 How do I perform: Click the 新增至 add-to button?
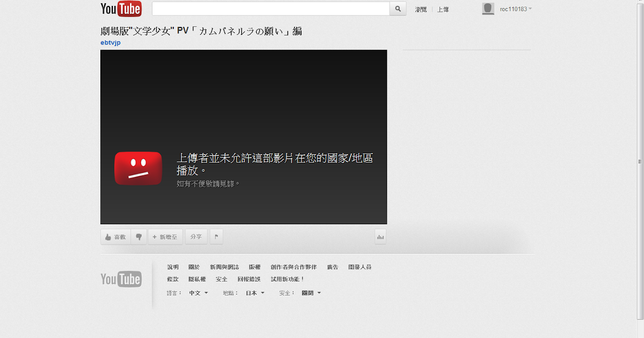tap(165, 237)
